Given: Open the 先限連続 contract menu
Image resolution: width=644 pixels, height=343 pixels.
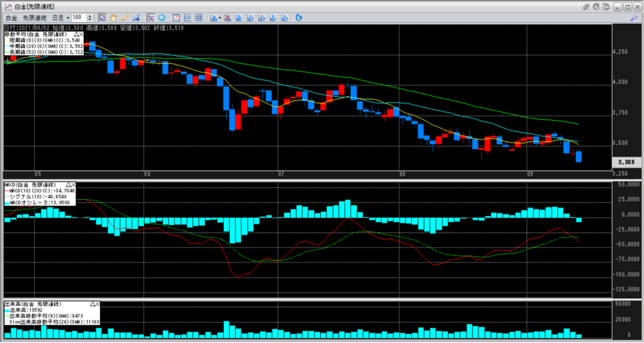Looking at the screenshot, I should tap(34, 18).
